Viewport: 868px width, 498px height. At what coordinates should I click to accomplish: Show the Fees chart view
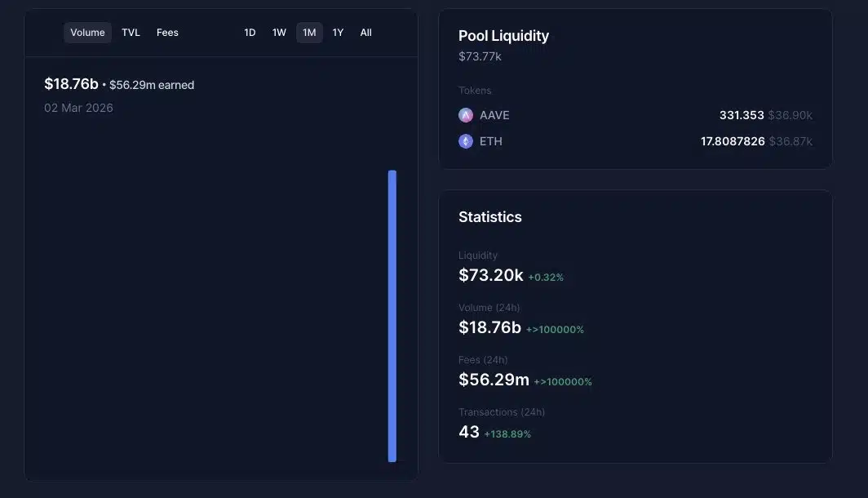[x=167, y=33]
